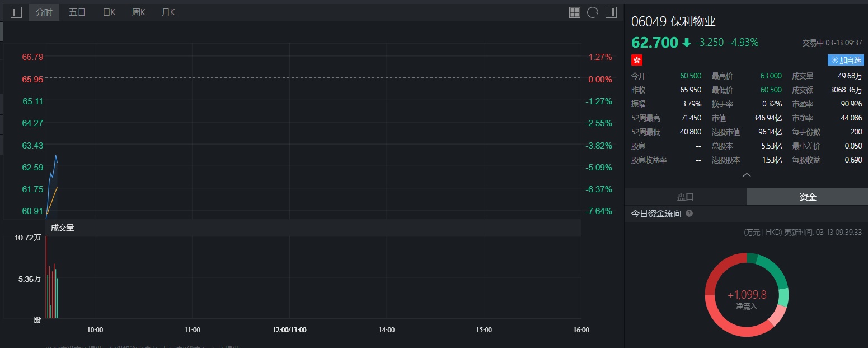Click the net inflow value +1,099.8
The image size is (868, 348).
coord(747,295)
